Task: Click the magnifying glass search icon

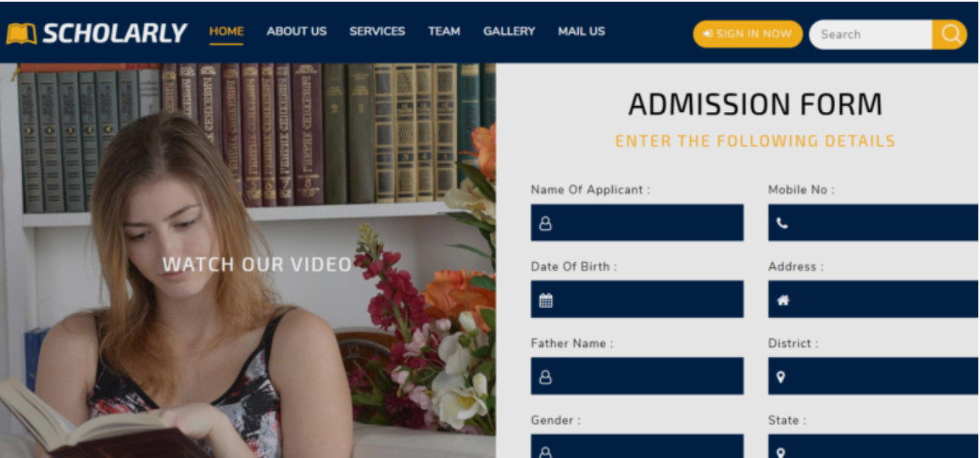Action: pyautogui.click(x=949, y=35)
